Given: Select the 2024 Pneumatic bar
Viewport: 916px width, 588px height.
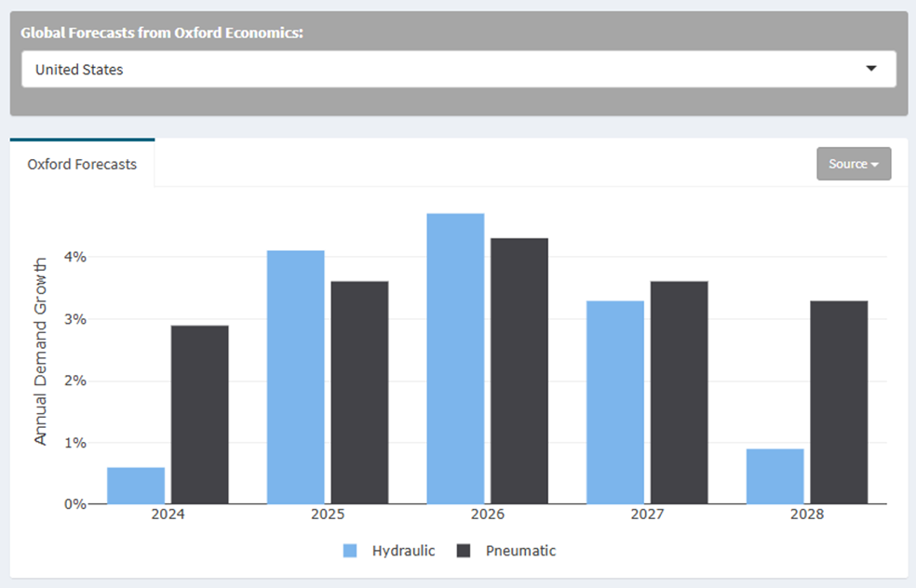Looking at the screenshot, I should pyautogui.click(x=200, y=415).
